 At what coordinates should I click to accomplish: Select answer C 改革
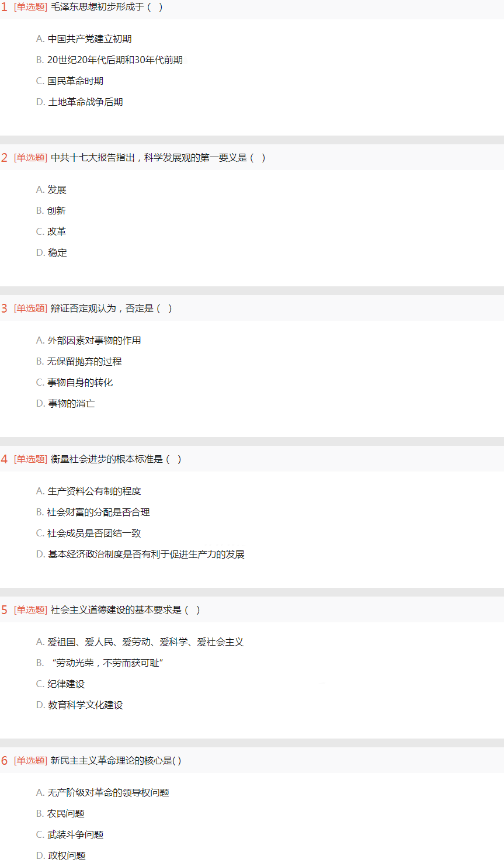[51, 232]
